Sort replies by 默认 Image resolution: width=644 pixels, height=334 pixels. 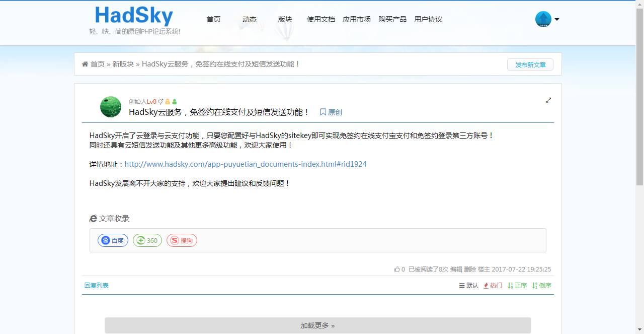click(469, 285)
